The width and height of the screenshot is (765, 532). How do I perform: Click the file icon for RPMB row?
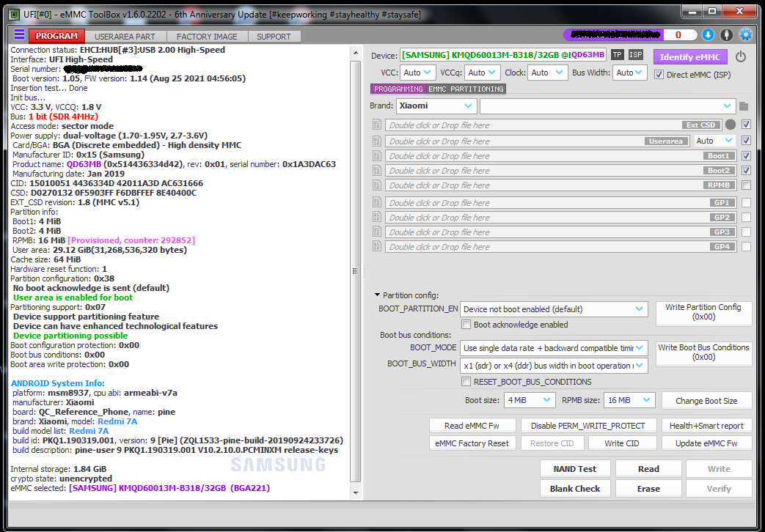pyautogui.click(x=377, y=185)
